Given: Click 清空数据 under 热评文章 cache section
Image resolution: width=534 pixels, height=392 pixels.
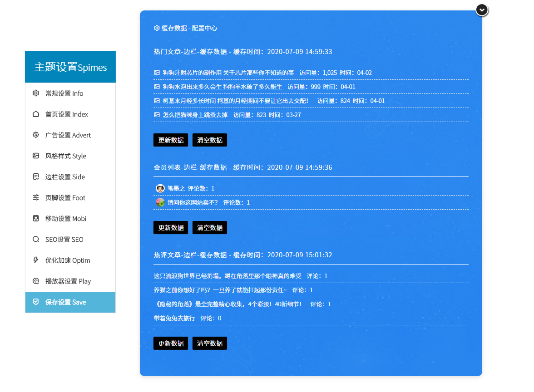Looking at the screenshot, I should tap(209, 343).
